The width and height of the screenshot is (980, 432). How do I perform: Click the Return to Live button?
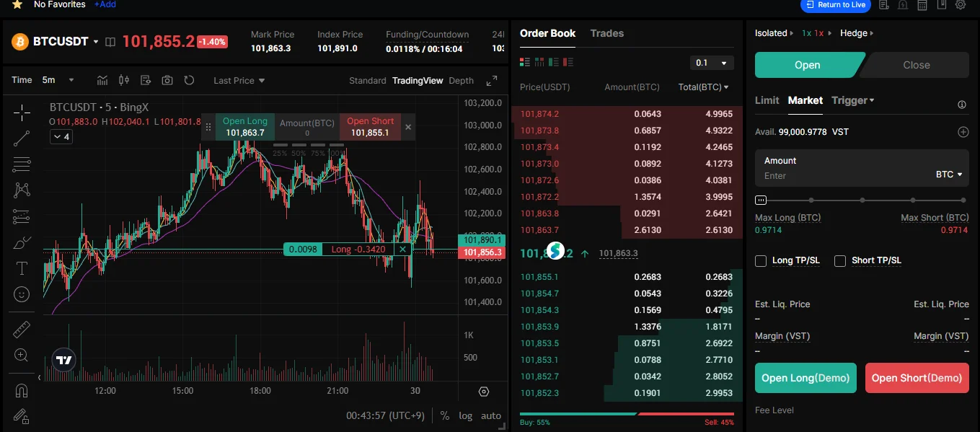(x=835, y=5)
